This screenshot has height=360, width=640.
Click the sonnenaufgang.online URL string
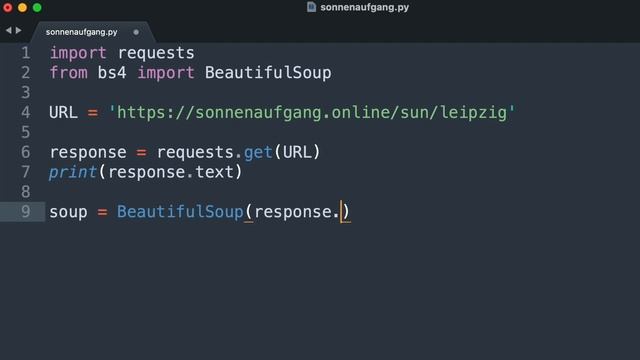[x=311, y=113]
